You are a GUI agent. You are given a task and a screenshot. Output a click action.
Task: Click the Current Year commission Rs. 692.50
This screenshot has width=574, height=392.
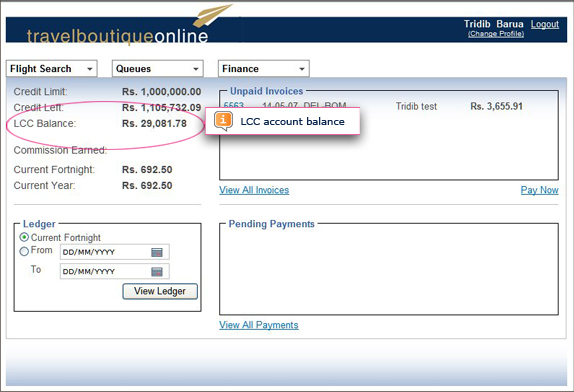click(x=147, y=186)
